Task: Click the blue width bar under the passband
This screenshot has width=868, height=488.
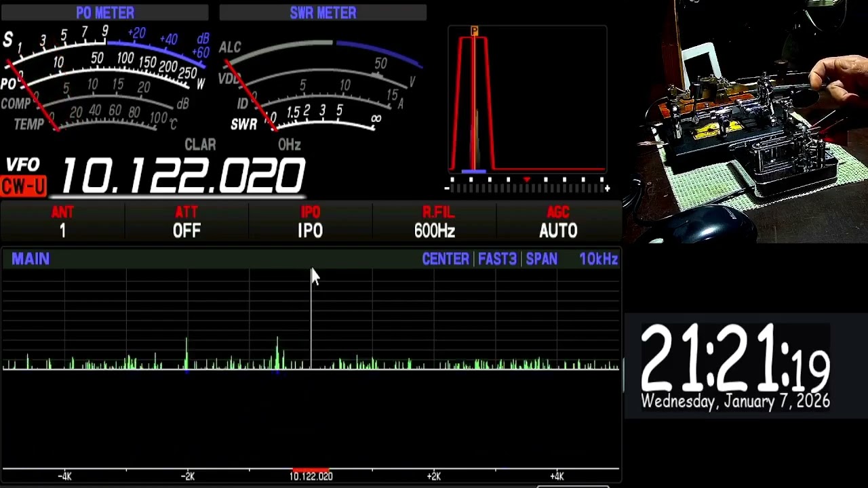Action: (473, 172)
